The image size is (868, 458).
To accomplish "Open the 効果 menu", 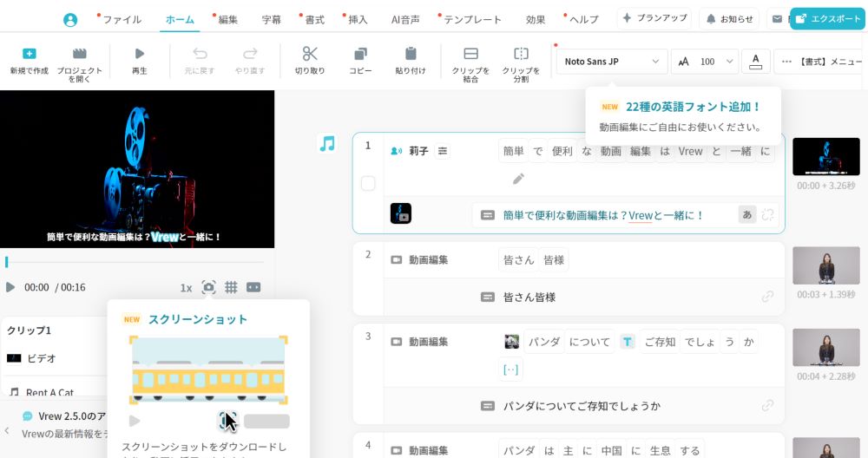I will (x=536, y=19).
